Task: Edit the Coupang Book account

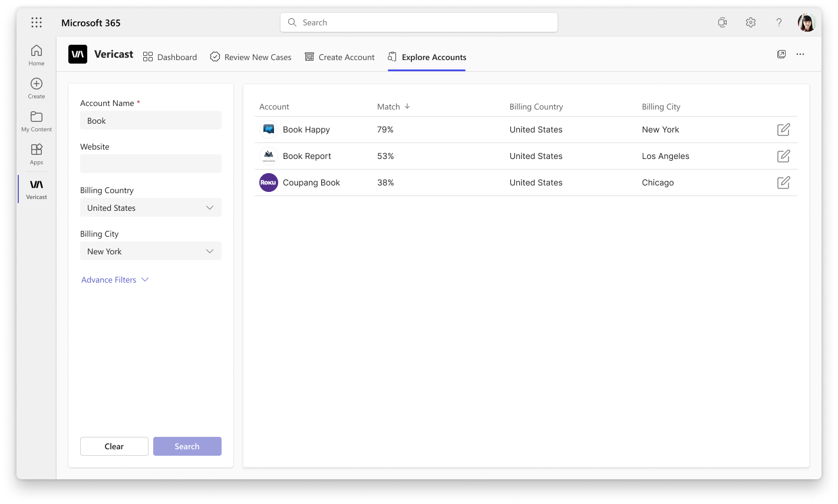Action: (x=784, y=183)
